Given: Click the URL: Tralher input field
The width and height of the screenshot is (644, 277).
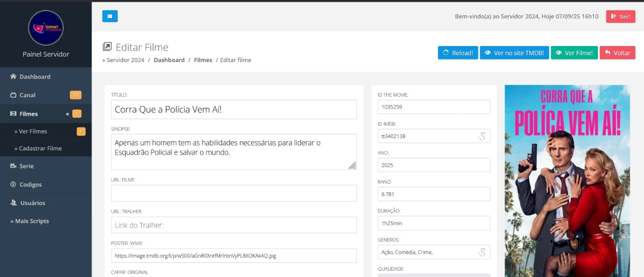Looking at the screenshot, I should [x=234, y=225].
